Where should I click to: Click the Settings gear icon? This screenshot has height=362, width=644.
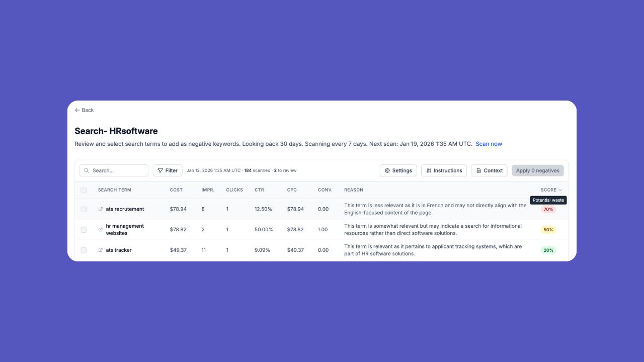(387, 170)
